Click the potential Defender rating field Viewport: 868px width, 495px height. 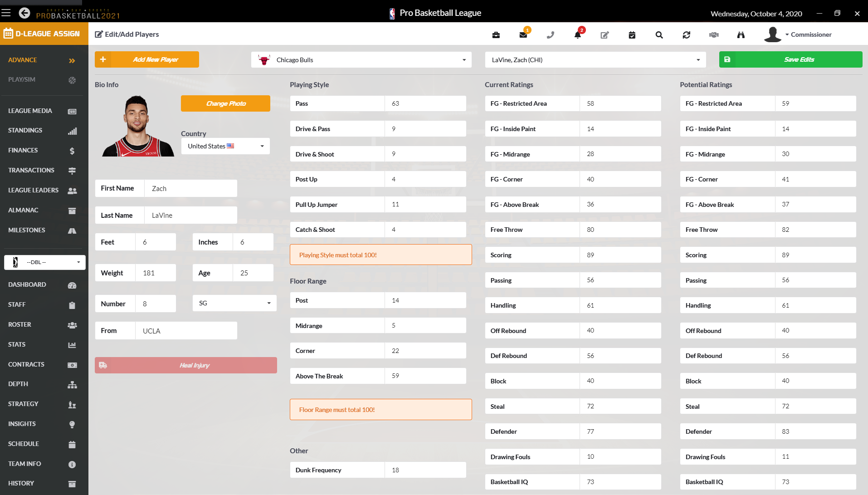(x=816, y=431)
